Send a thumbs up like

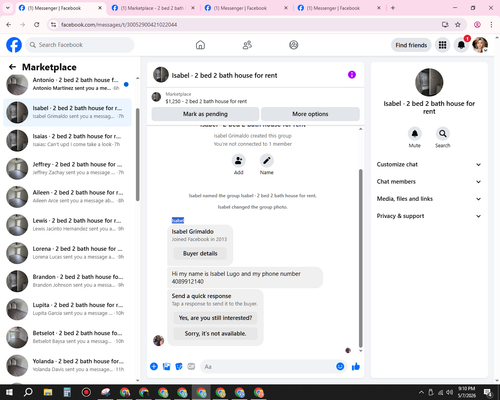click(x=356, y=367)
